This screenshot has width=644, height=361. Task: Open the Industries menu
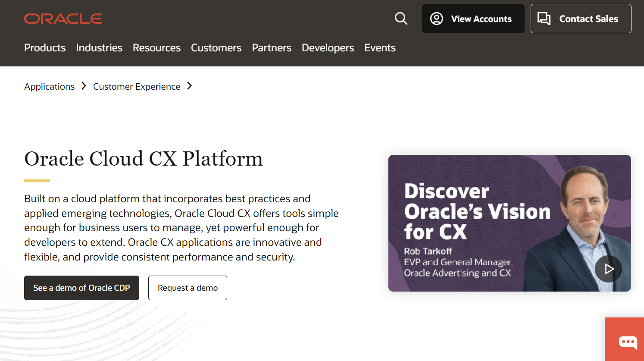(99, 48)
